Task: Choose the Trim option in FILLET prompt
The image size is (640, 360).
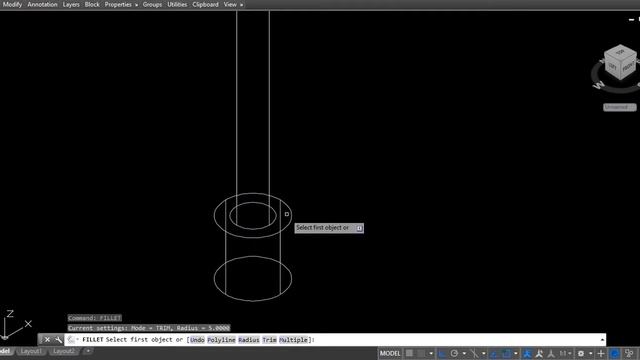Action: [269, 340]
